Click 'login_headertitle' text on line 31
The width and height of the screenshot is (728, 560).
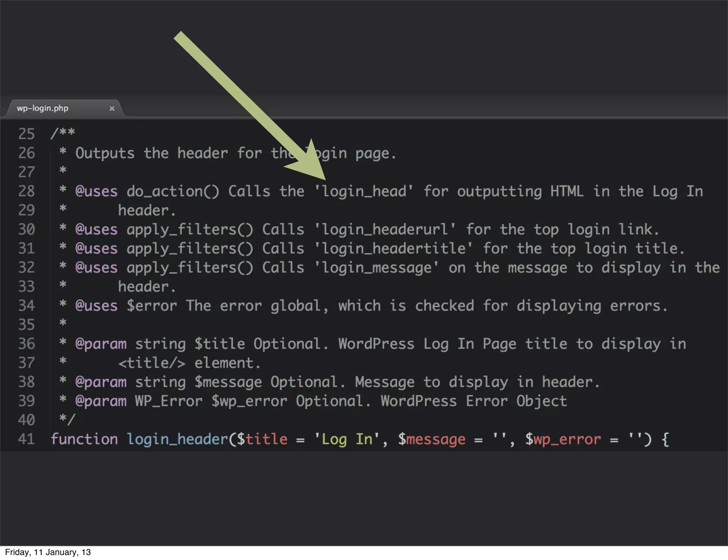tap(394, 248)
